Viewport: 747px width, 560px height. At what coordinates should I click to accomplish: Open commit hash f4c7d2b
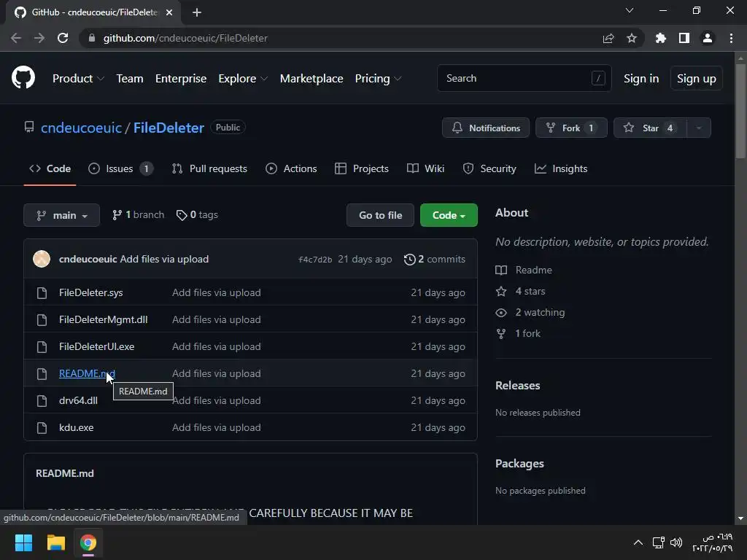[315, 260]
